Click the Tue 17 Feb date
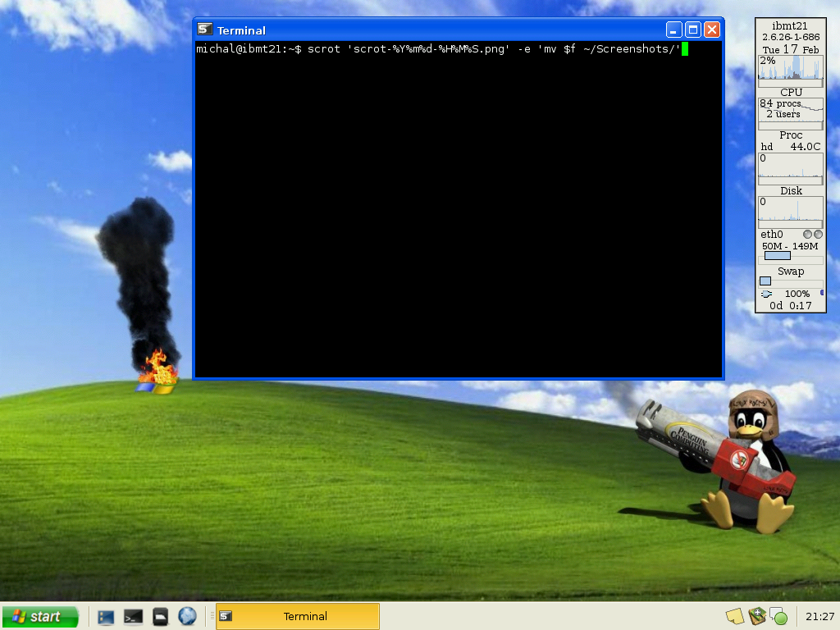 click(x=791, y=49)
